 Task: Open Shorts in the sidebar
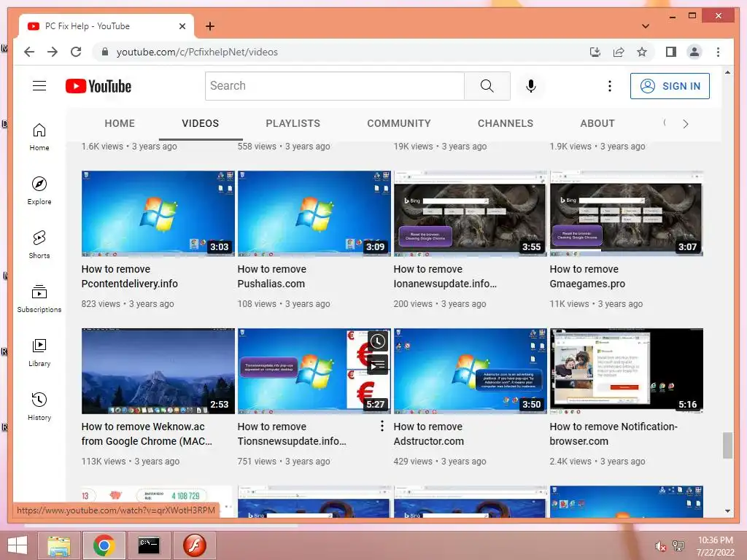[x=39, y=245]
